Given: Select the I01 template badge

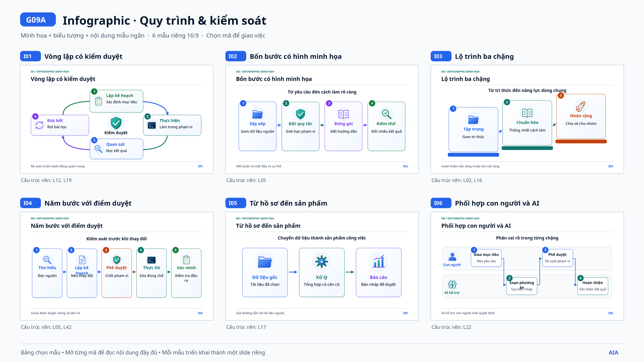Looking at the screenshot, I should point(30,56).
